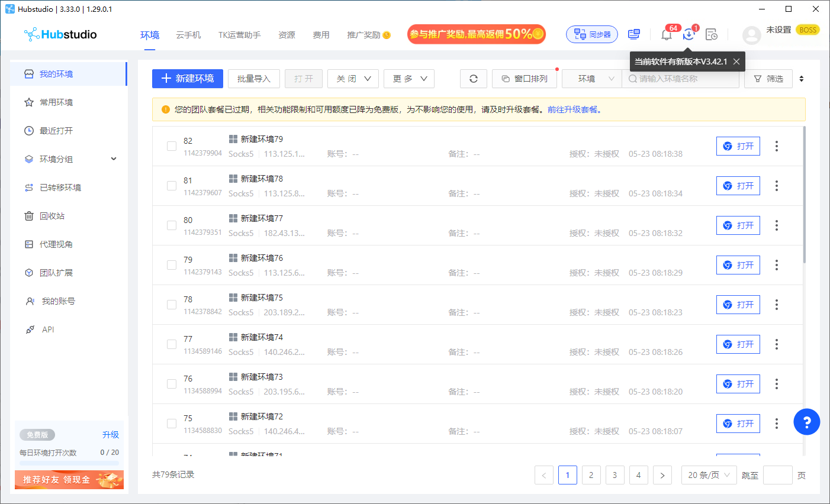
Task: Select checkbox for environment 79
Action: click(x=172, y=265)
